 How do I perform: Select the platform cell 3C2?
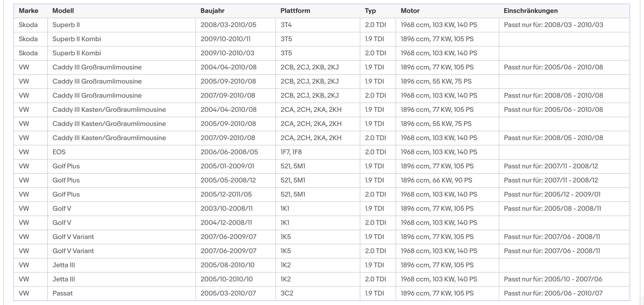pyautogui.click(x=318, y=293)
